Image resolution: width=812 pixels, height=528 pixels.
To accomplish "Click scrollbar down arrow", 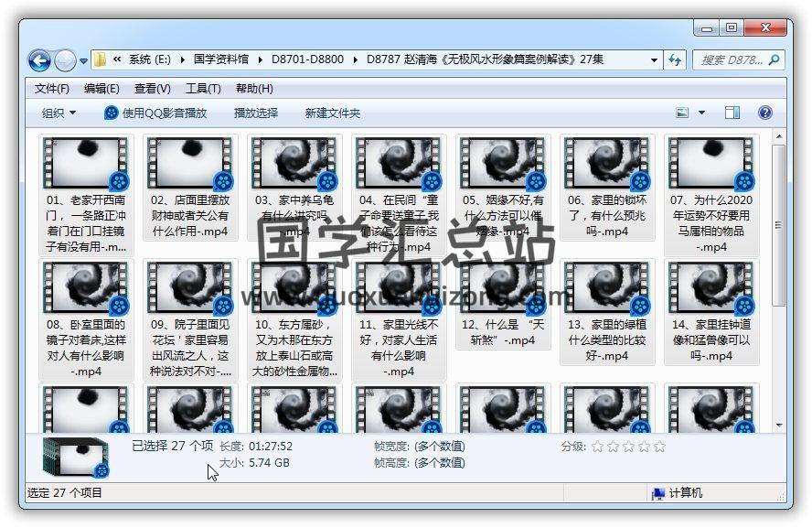I will (x=778, y=426).
